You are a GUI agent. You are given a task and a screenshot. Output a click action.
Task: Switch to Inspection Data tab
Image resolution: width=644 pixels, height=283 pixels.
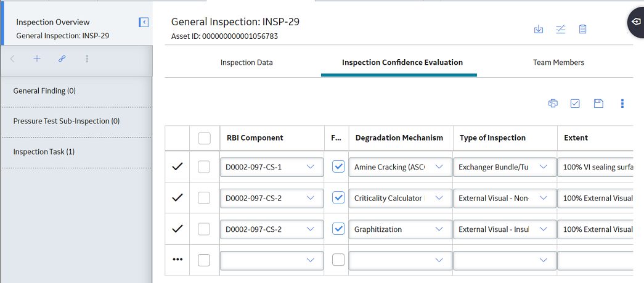click(247, 62)
